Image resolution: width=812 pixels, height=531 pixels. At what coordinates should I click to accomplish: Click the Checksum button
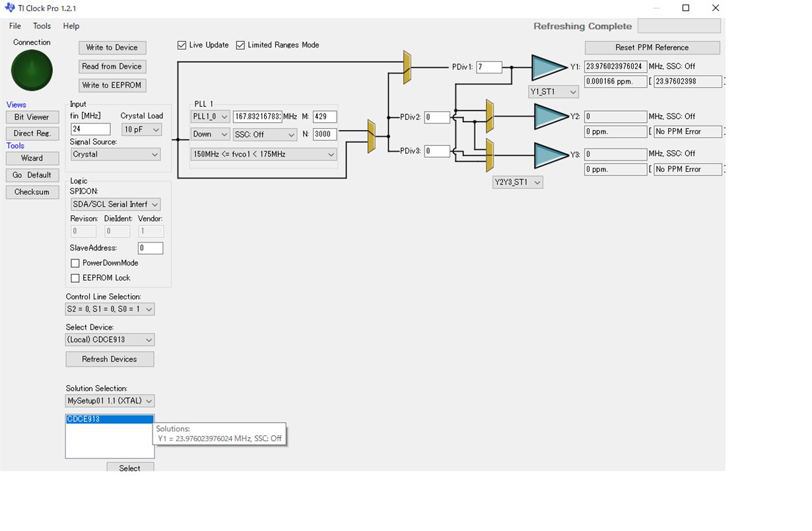[x=32, y=192]
